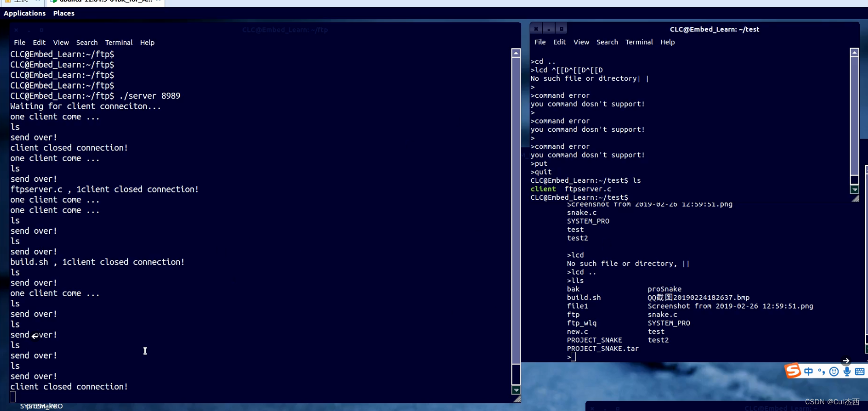
Task: Open Search menu in ftp terminal
Action: click(87, 42)
